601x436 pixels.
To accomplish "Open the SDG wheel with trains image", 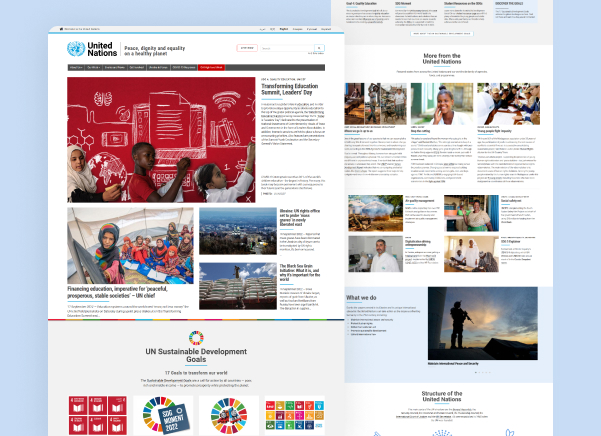I will [229, 415].
